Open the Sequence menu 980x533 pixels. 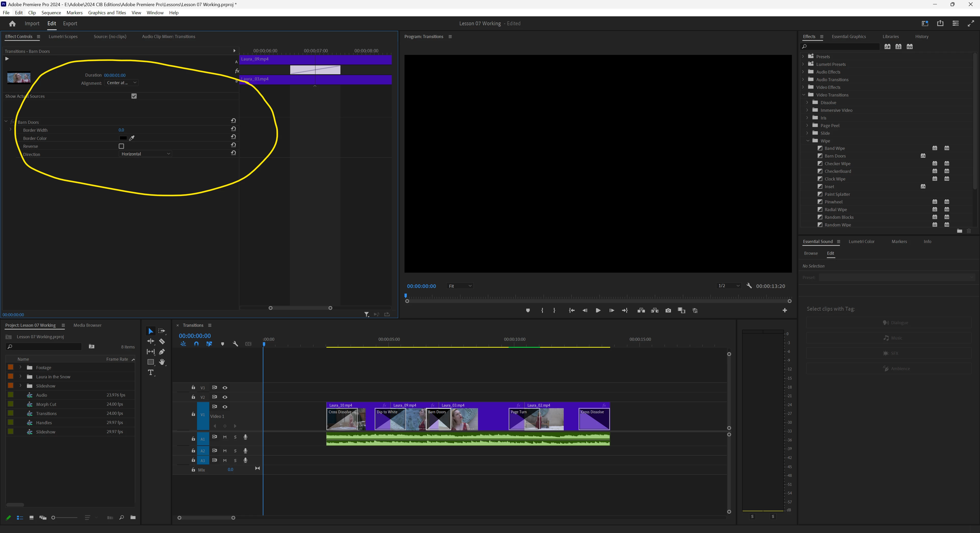51,13
